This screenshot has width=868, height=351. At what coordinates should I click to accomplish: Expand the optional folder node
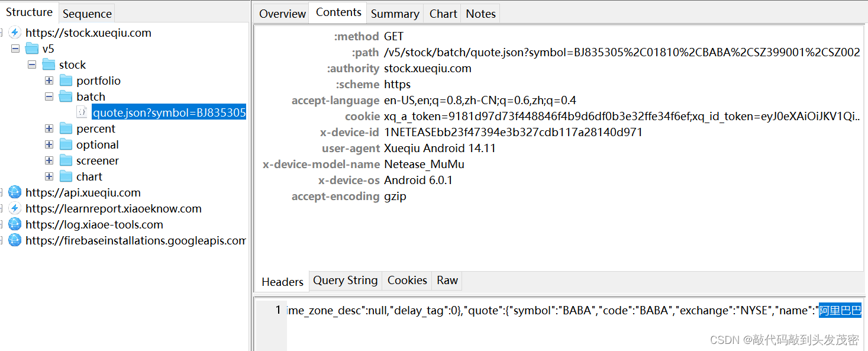coord(49,144)
